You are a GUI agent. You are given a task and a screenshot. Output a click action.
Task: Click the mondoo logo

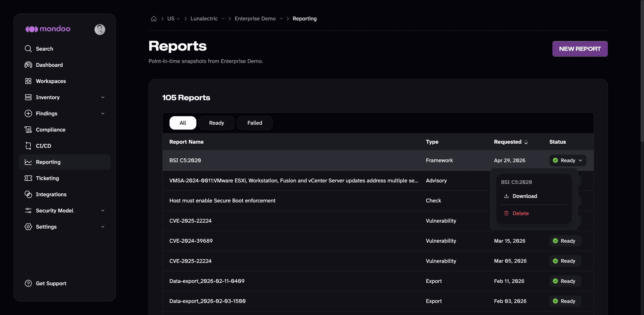(x=48, y=29)
